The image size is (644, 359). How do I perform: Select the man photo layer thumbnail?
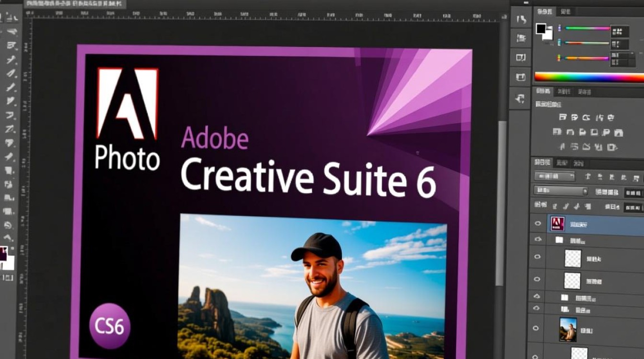point(568,329)
